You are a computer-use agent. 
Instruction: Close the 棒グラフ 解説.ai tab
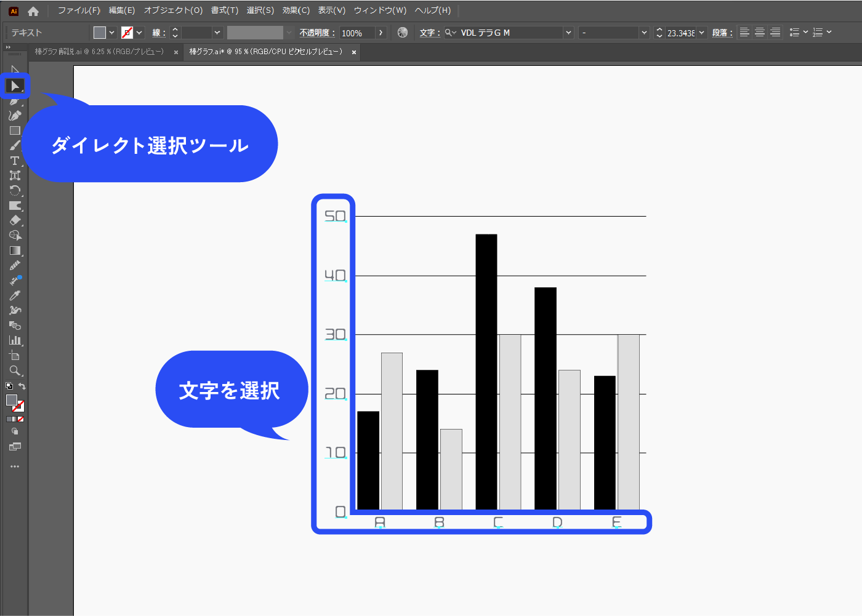pos(176,52)
